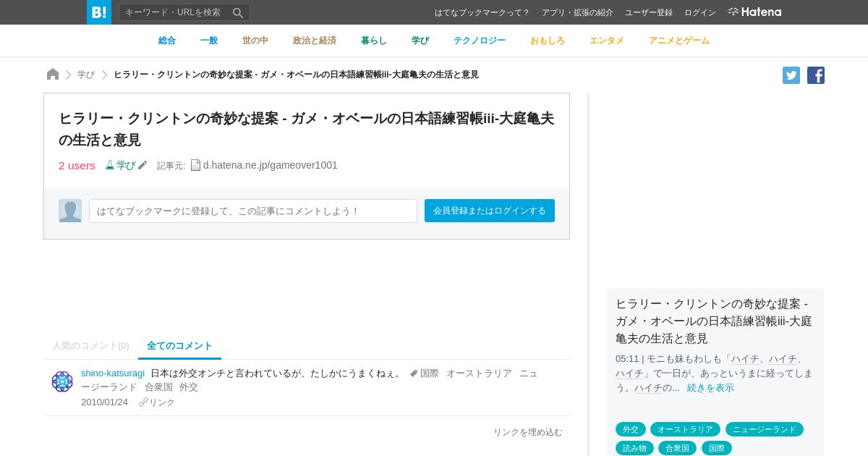The height and width of the screenshot is (456, 868).
Task: Click the オーストラリア tag in comment
Action: [x=479, y=373]
